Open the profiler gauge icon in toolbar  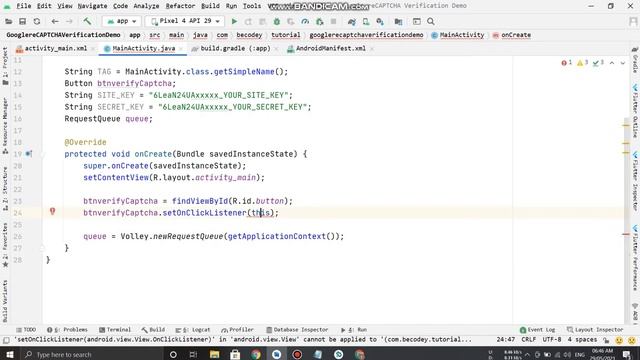coord(305,21)
